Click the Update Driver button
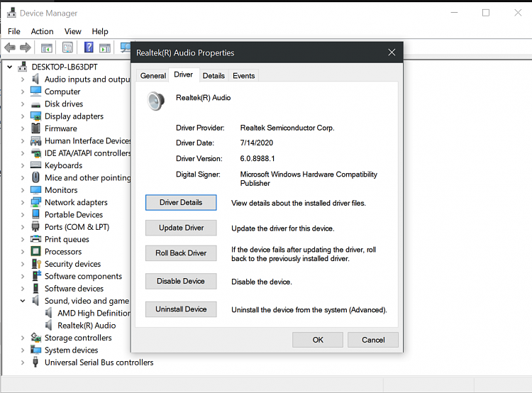Image resolution: width=532 pixels, height=393 pixels. click(x=181, y=228)
